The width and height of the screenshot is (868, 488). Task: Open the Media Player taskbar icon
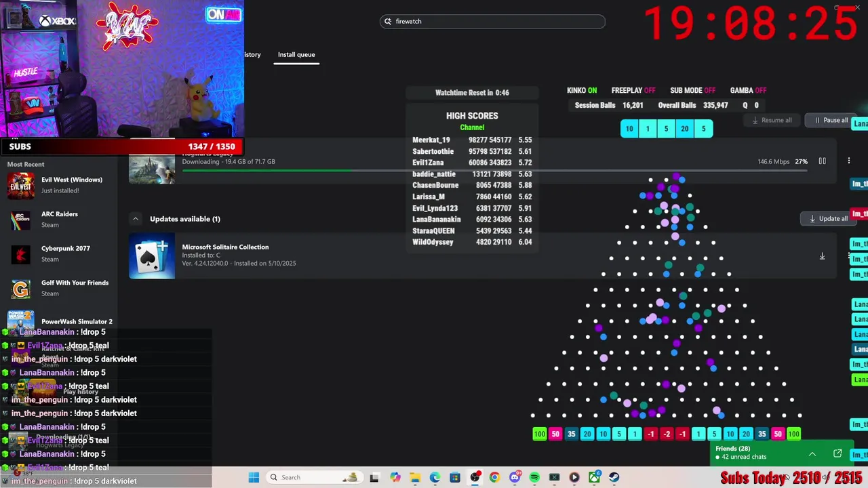[x=574, y=477]
